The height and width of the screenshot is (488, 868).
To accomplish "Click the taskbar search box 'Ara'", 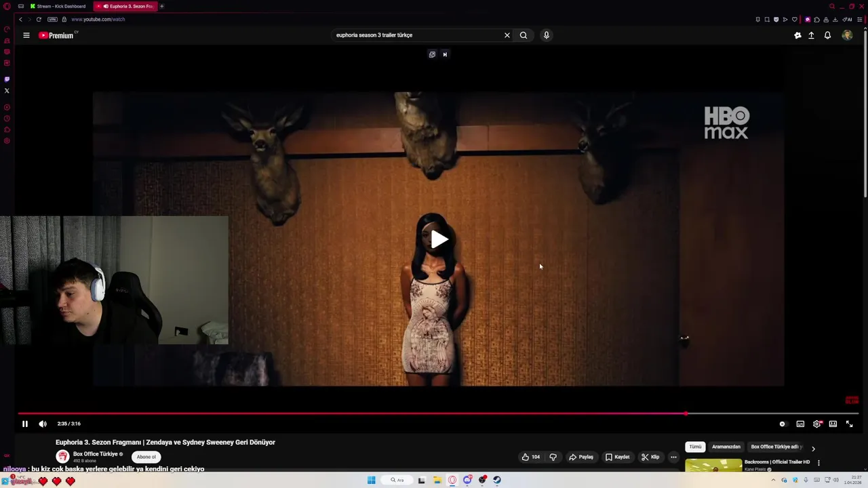I will tap(397, 480).
